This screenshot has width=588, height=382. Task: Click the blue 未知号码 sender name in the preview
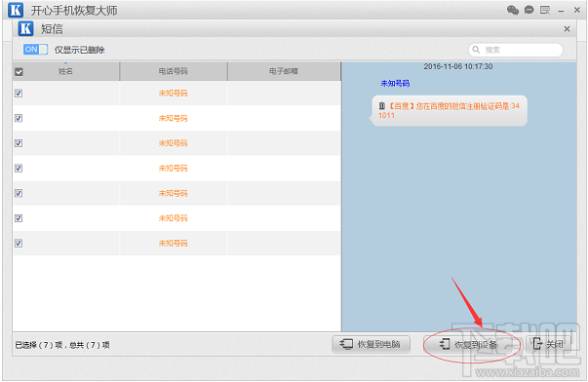coord(395,84)
